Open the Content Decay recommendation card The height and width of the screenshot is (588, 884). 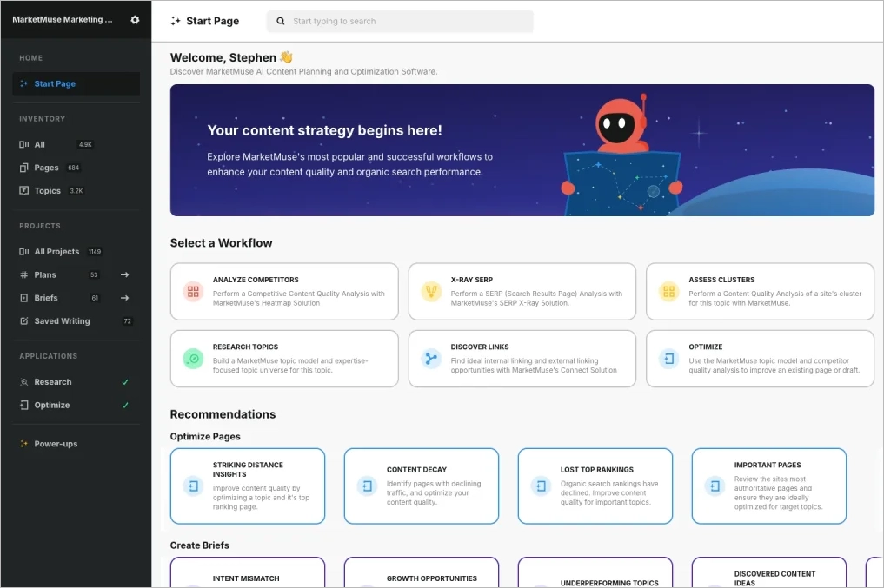[x=421, y=486]
